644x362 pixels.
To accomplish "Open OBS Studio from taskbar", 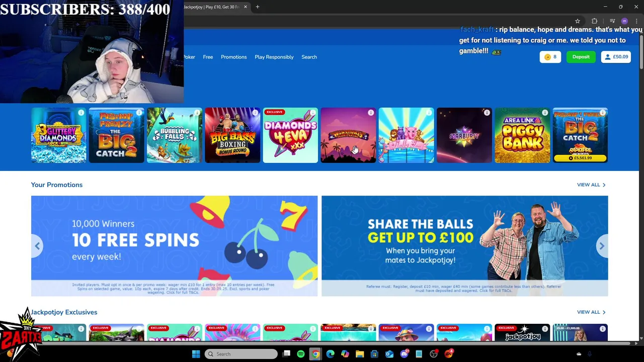I will coord(434,354).
